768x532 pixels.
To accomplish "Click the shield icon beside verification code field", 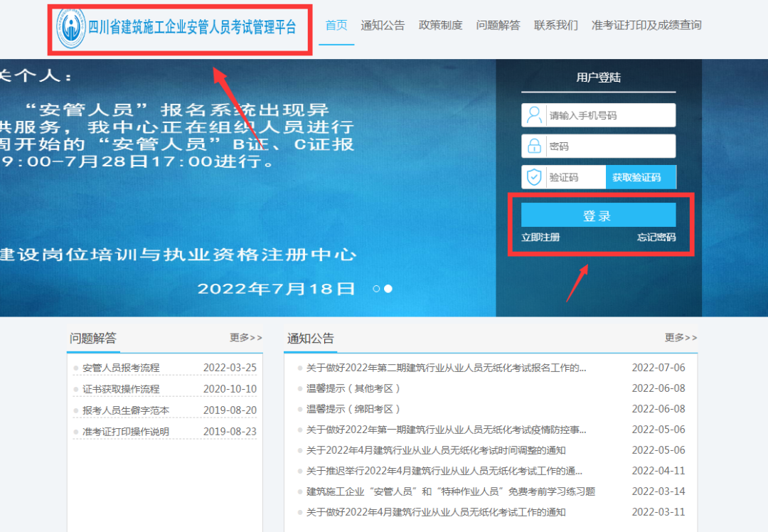I will coord(533,177).
